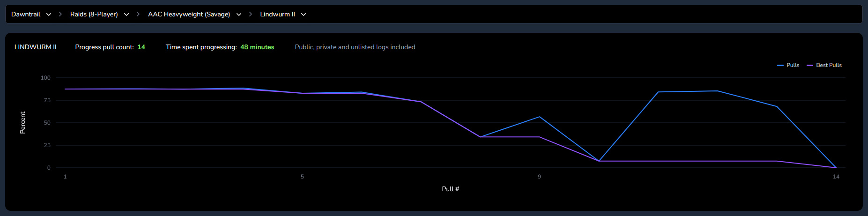Click the y-axis label 50
The image size is (868, 216).
click(x=47, y=123)
